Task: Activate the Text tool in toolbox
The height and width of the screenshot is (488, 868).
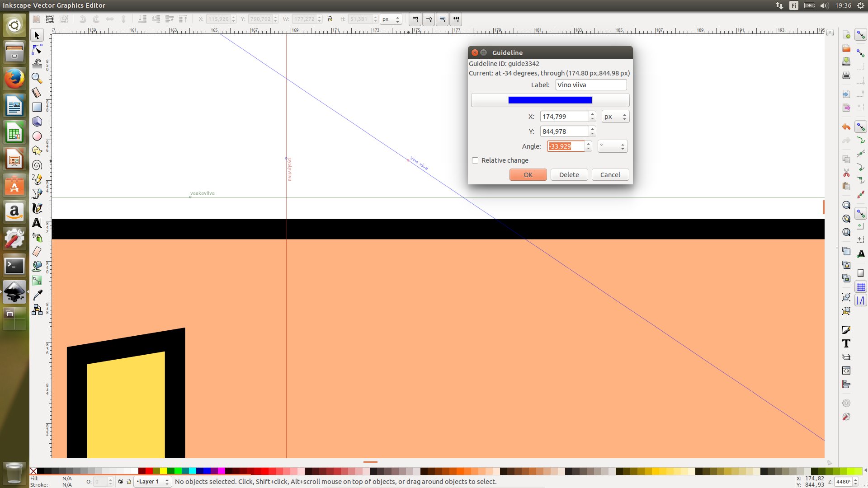Action: coord(37,223)
